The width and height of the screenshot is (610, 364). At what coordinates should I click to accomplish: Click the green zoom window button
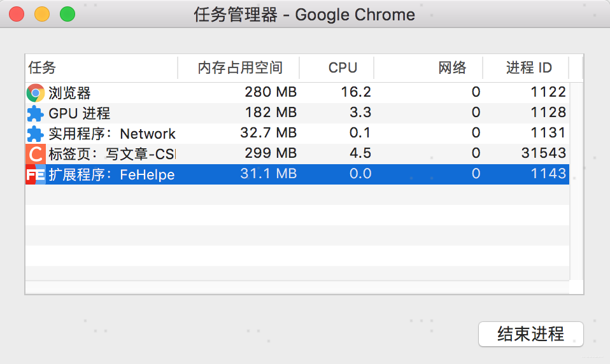[x=67, y=14]
